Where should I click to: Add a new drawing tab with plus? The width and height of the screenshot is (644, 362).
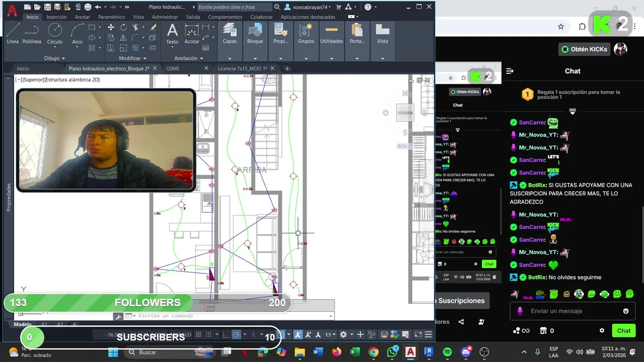tap(287, 68)
